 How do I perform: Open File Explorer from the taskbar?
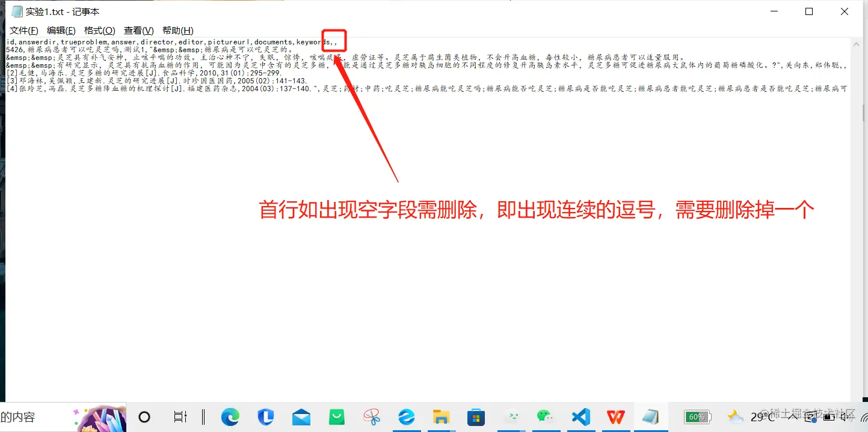tap(442, 417)
